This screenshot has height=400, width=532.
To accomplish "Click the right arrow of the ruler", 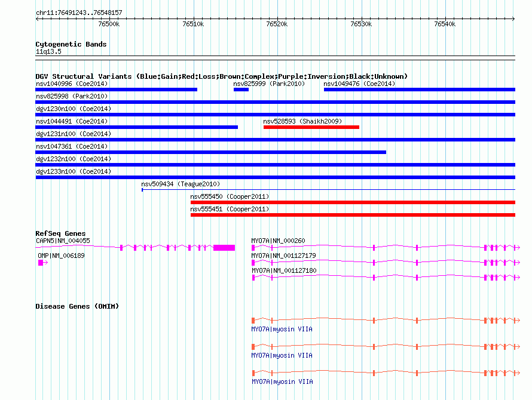I will [513, 19].
